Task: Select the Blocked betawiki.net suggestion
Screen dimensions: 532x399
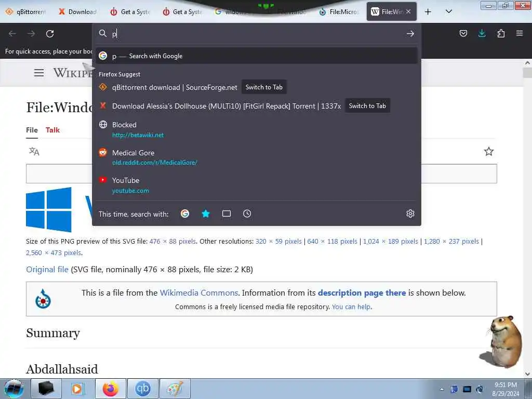Action: (x=257, y=129)
